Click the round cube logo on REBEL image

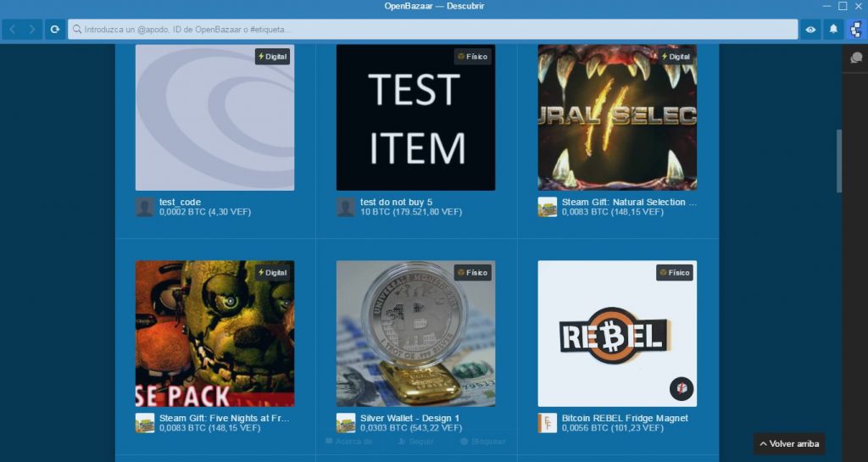point(682,388)
